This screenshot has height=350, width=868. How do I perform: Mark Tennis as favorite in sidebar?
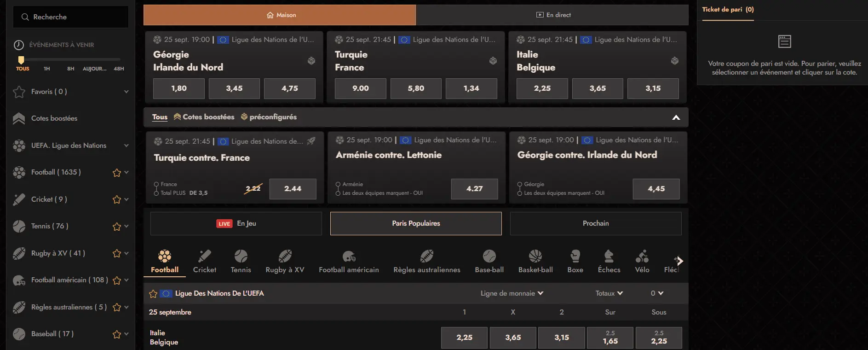coord(117,227)
